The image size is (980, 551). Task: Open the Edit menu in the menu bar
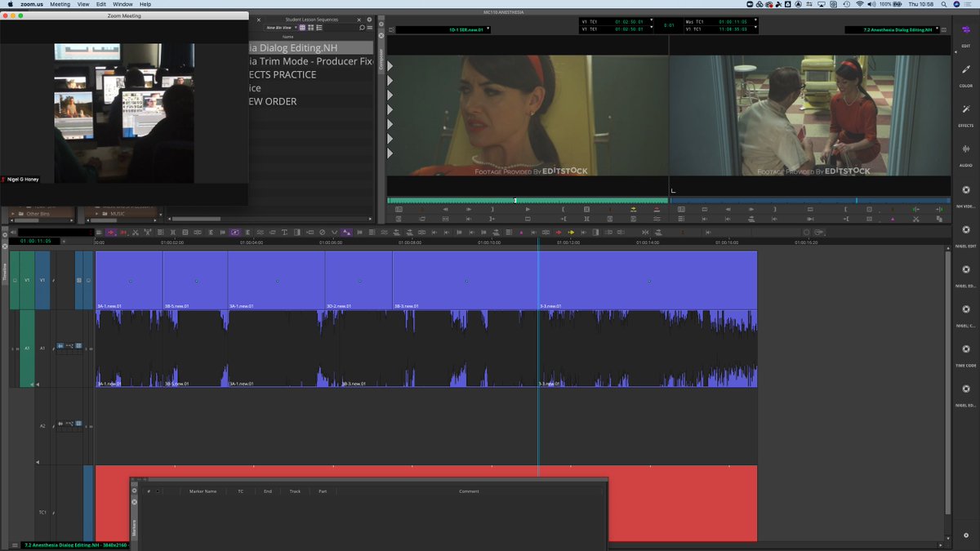[x=101, y=4]
